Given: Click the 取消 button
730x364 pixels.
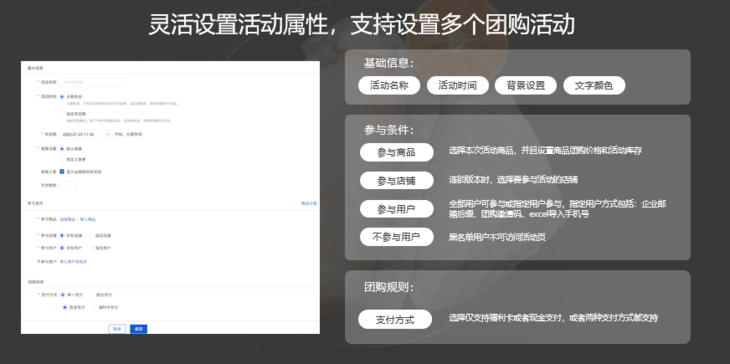Looking at the screenshot, I should pos(117,329).
